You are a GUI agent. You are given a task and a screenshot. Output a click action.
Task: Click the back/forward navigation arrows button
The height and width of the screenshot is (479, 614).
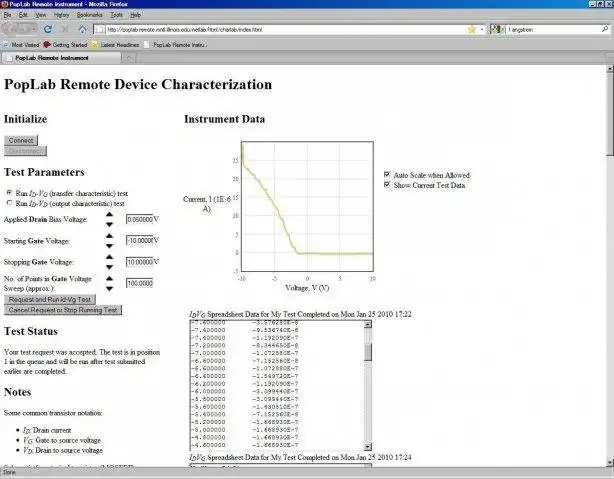[x=19, y=29]
